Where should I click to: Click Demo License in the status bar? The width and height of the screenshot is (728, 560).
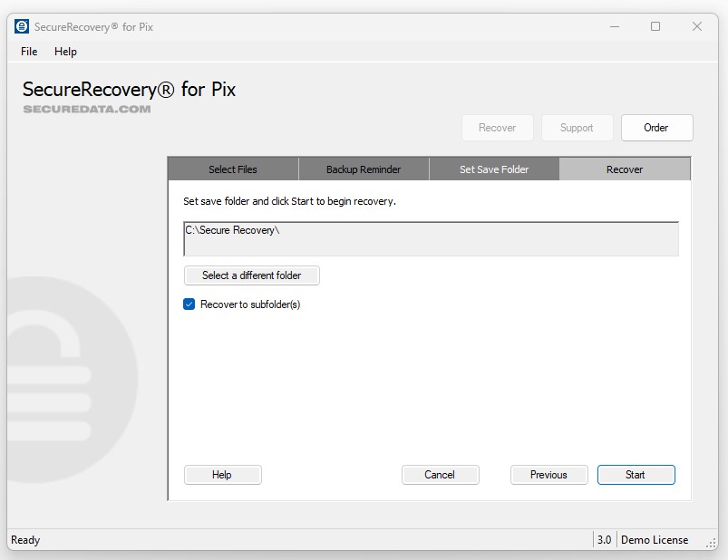(x=654, y=540)
